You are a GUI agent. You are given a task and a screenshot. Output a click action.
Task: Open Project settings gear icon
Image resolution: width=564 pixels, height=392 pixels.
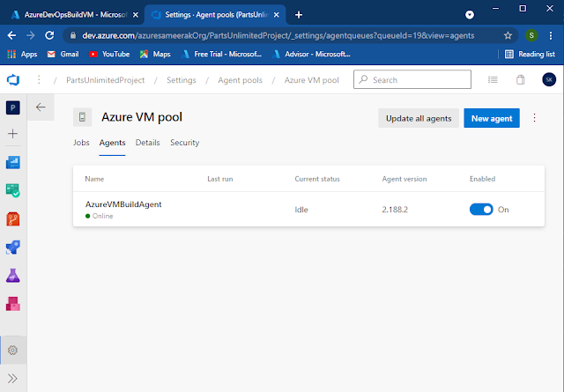pyautogui.click(x=12, y=350)
